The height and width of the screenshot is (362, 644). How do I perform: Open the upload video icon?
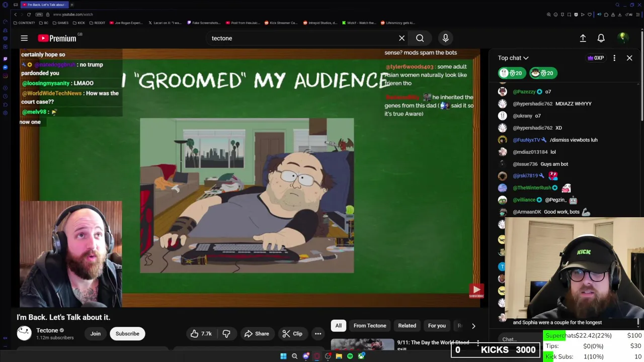(583, 38)
